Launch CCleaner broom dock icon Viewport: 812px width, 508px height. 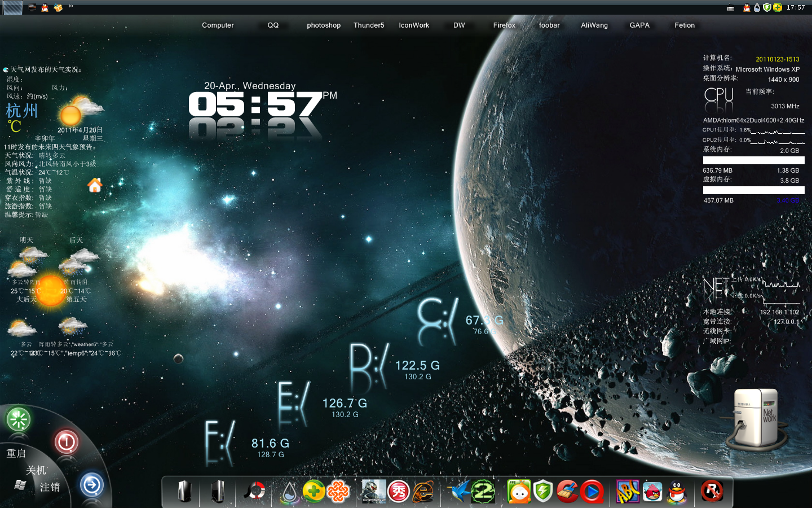coord(567,492)
